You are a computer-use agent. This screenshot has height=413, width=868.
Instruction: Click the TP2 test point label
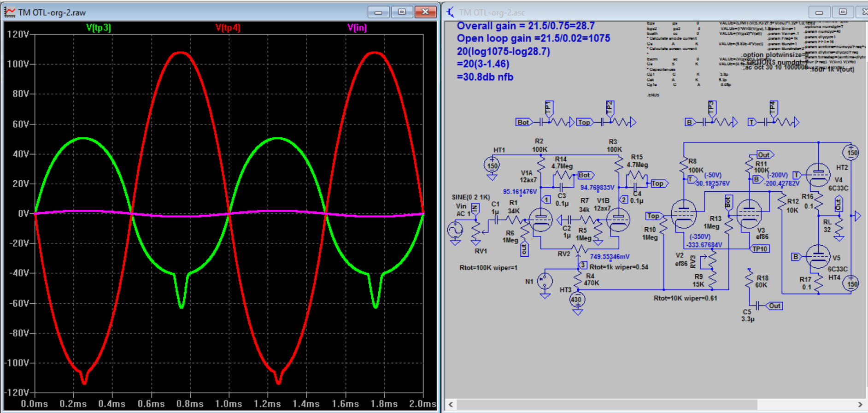(x=610, y=108)
